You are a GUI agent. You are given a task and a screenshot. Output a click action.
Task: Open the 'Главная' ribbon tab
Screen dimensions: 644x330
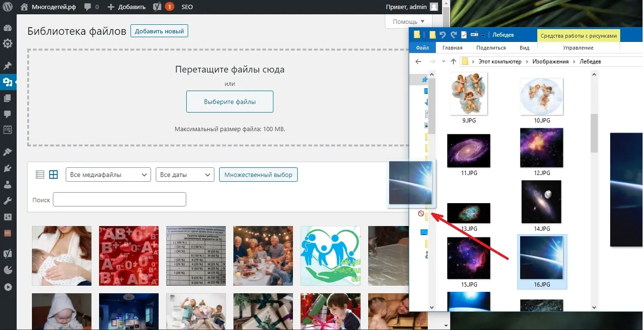click(x=453, y=48)
